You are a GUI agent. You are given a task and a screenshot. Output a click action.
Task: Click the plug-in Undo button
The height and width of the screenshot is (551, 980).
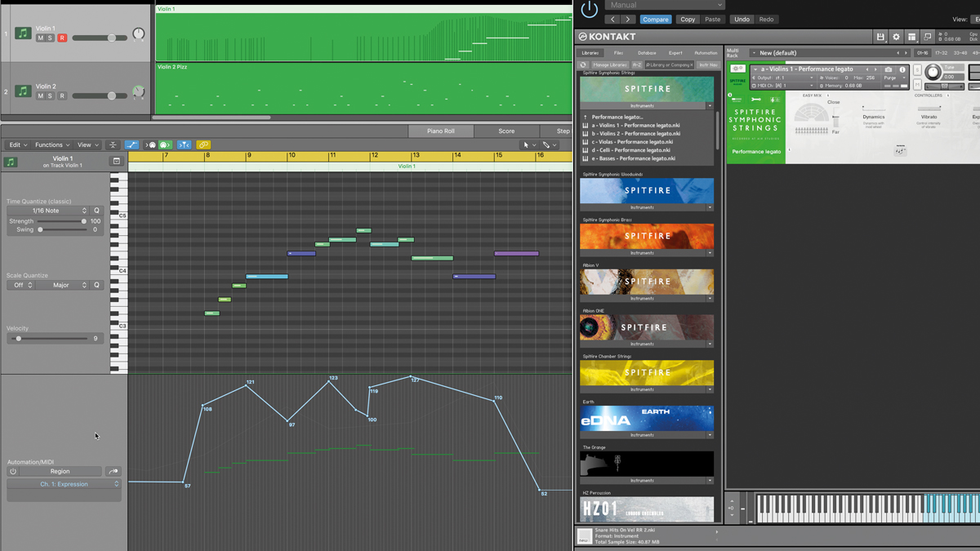coord(742,20)
